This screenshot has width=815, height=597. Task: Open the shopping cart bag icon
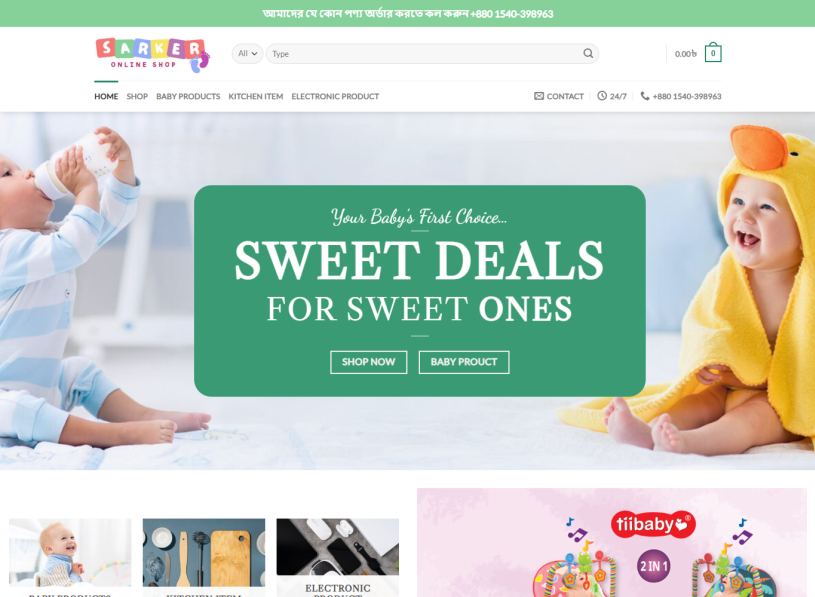pos(713,52)
